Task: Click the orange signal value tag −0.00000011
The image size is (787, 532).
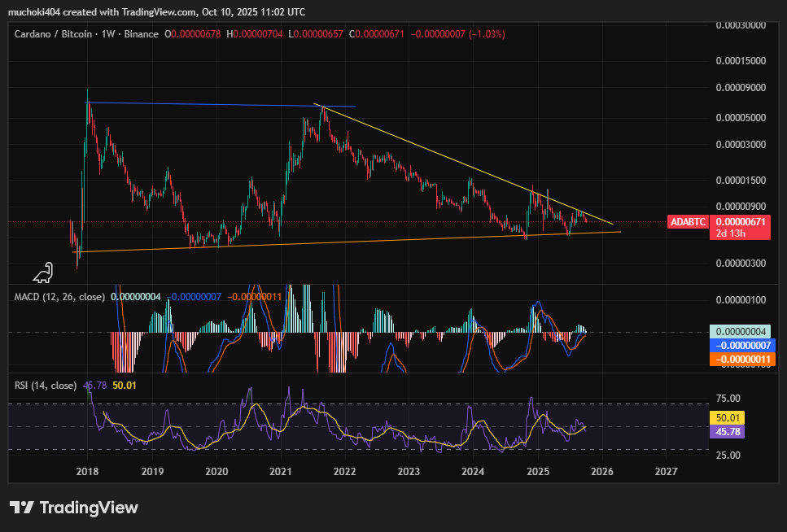Action: point(741,359)
